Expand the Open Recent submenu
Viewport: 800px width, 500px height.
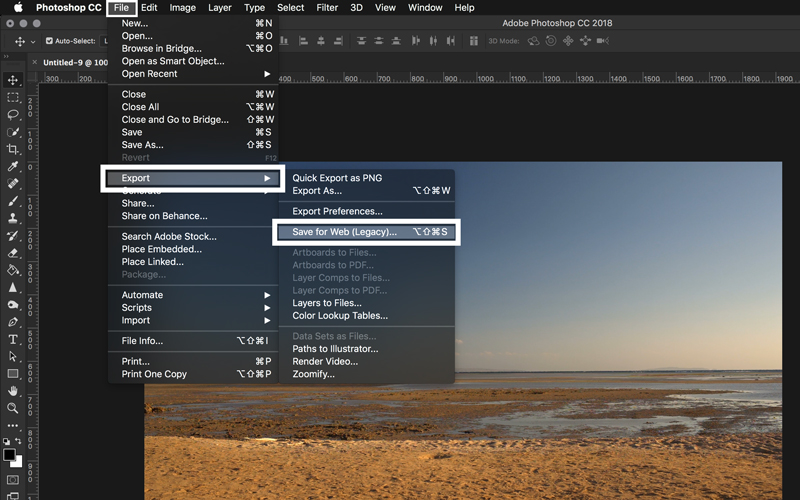tap(193, 73)
